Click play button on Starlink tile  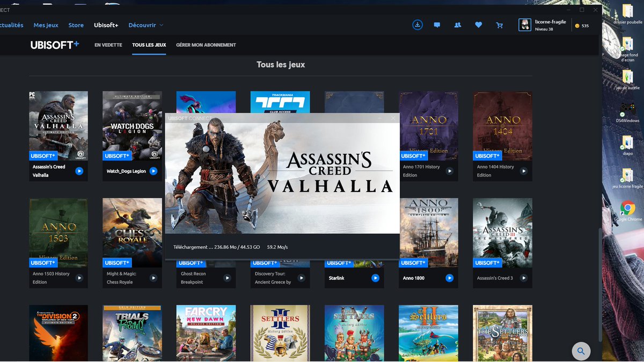(x=375, y=278)
